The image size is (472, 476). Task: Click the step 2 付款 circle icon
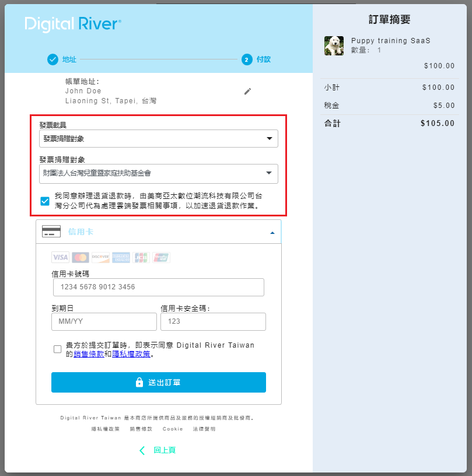246,60
